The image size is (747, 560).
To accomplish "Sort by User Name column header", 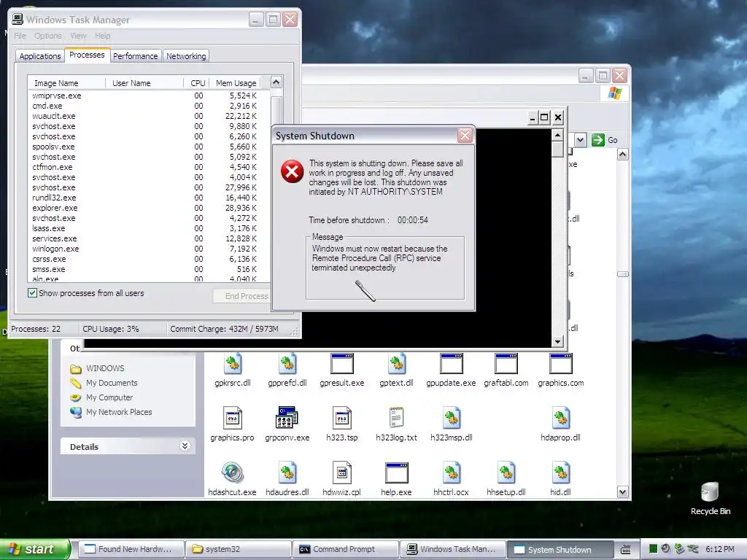I will pos(144,83).
